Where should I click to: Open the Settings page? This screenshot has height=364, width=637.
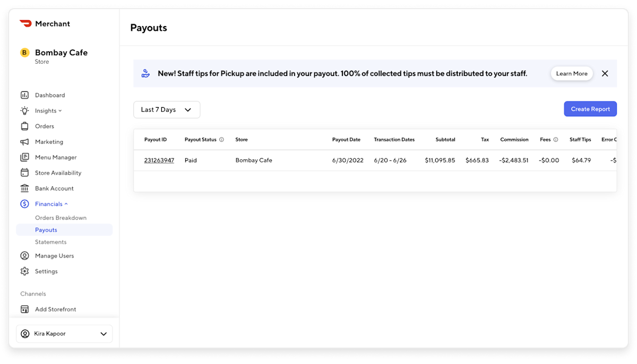tap(46, 271)
